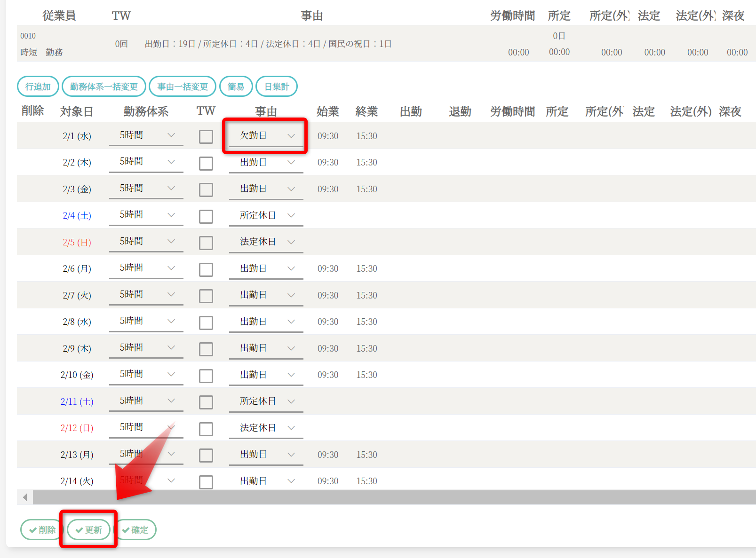This screenshot has height=558, width=756.
Task: Expand 法定休日 dropdown for 2/12 (日)
Action: [266, 428]
